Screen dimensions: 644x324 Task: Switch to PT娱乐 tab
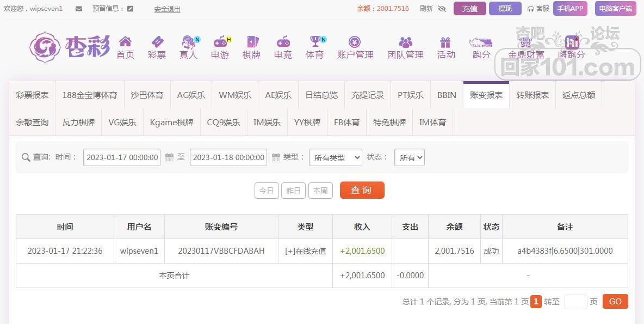tap(411, 95)
